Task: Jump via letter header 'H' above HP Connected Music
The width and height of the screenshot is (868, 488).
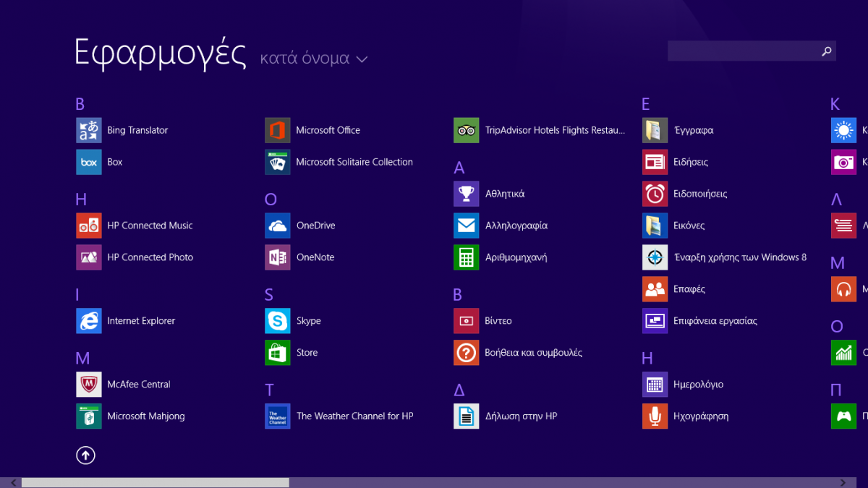Action: click(81, 200)
